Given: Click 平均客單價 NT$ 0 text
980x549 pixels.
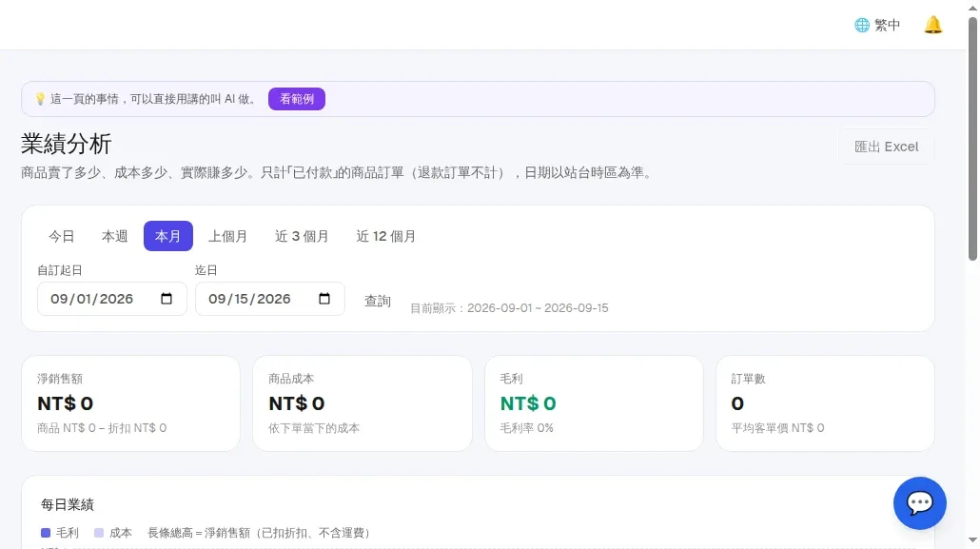Looking at the screenshot, I should pos(777,428).
